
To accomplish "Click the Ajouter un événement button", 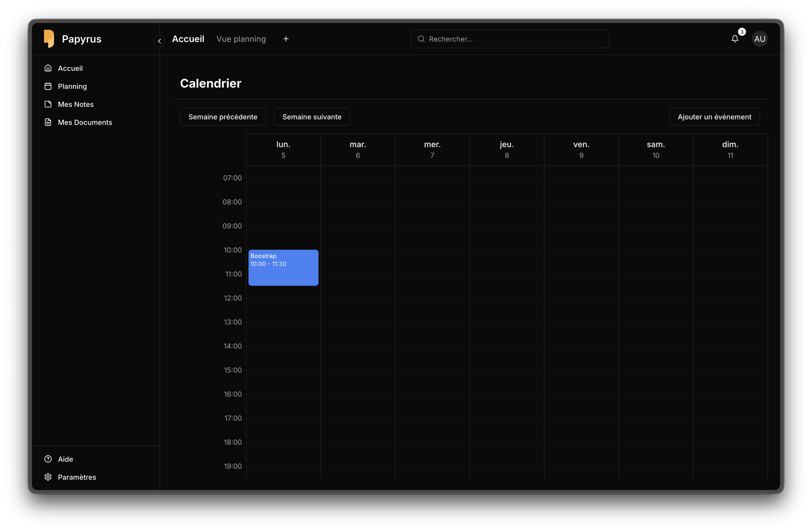I will pos(714,116).
